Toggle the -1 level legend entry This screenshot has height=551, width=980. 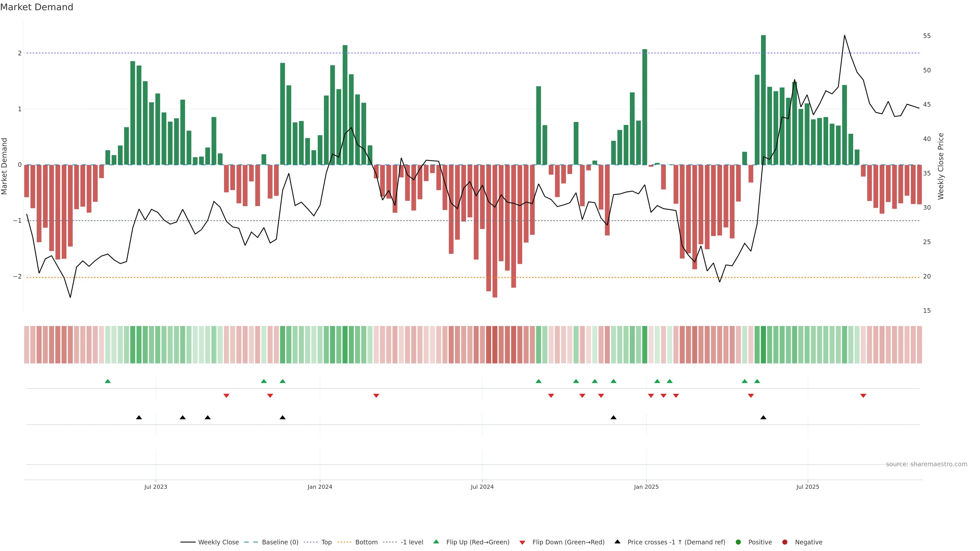(x=412, y=542)
